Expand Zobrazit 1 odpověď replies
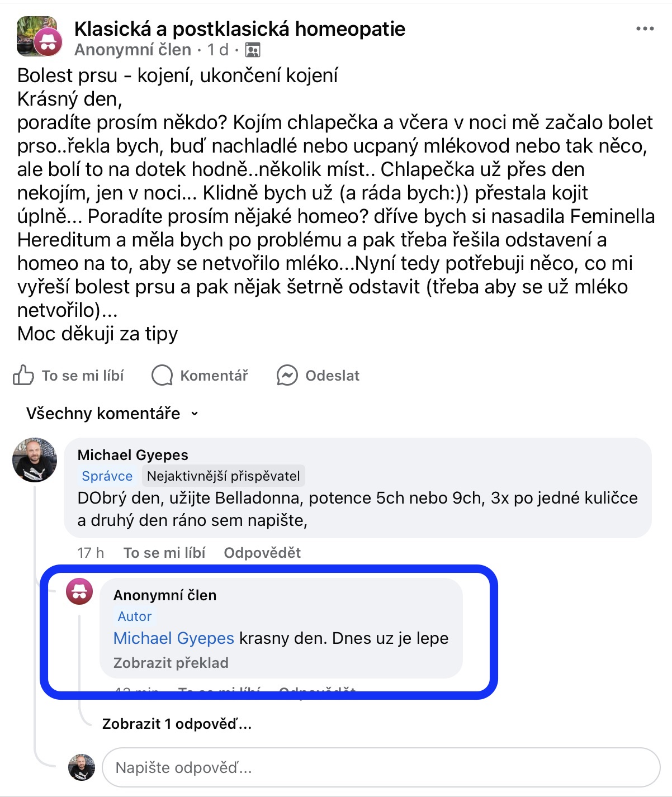The width and height of the screenshot is (672, 797). click(177, 724)
